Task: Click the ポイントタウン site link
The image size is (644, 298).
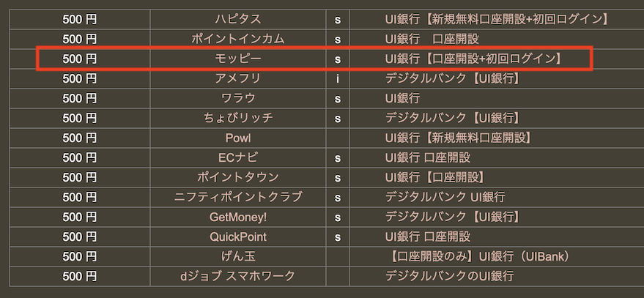Action: point(238,177)
